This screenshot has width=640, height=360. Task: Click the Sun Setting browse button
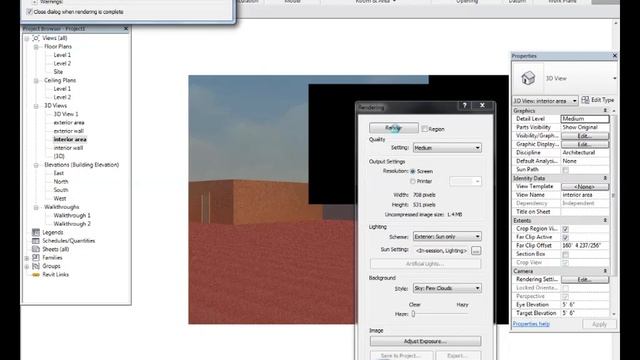476,251
